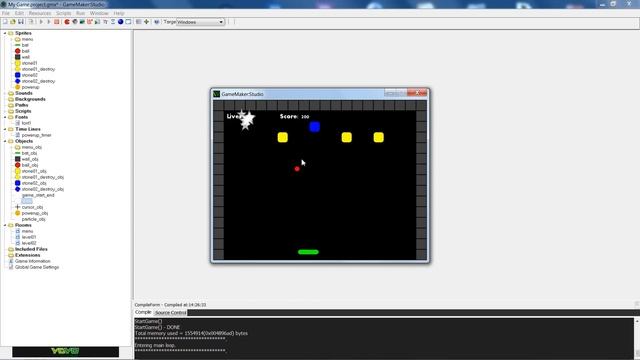This screenshot has height=360, width=640.
Task: Click the blue stone in game window
Action: (x=314, y=127)
